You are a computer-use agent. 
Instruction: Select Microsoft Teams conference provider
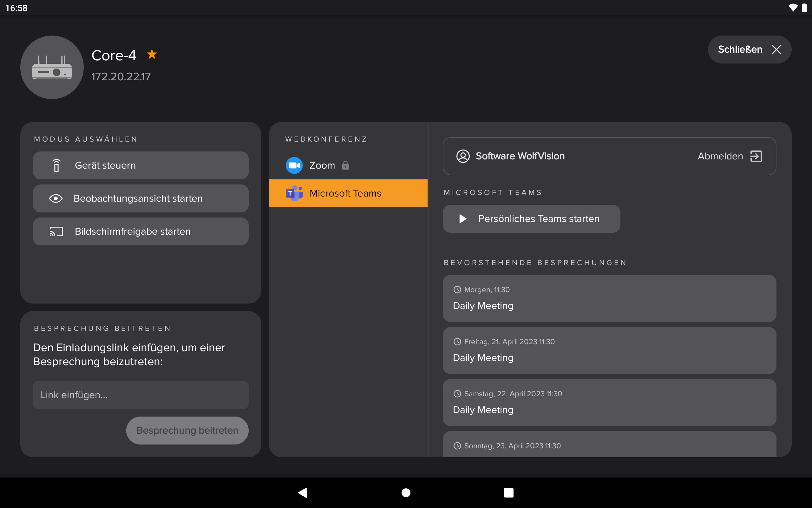click(x=348, y=193)
